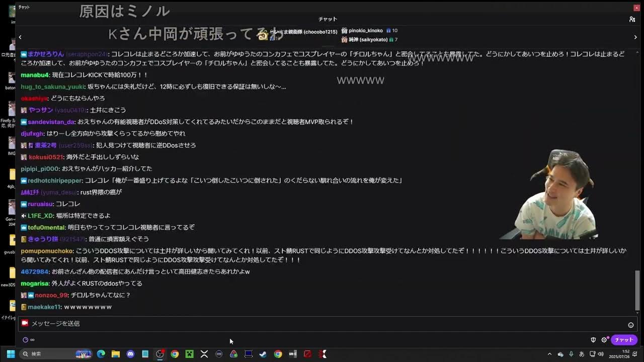The width and height of the screenshot is (644, 362).
Task: Click the channel points clock icon
Action: click(x=25, y=340)
